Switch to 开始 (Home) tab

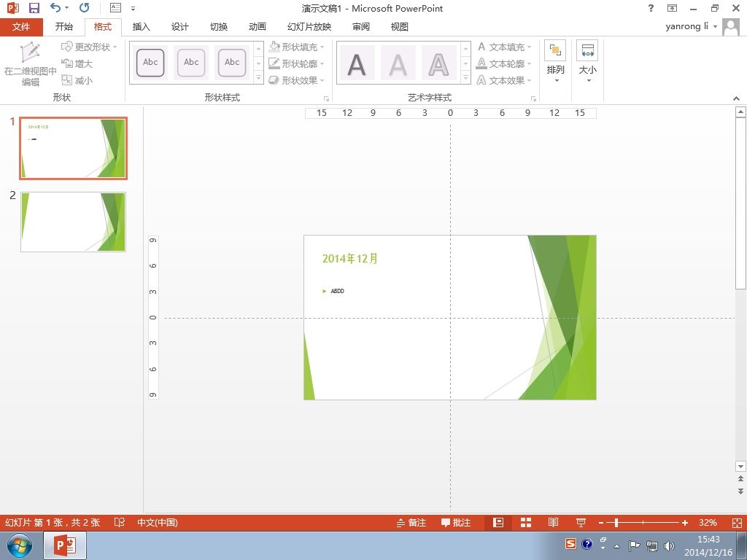tap(64, 27)
